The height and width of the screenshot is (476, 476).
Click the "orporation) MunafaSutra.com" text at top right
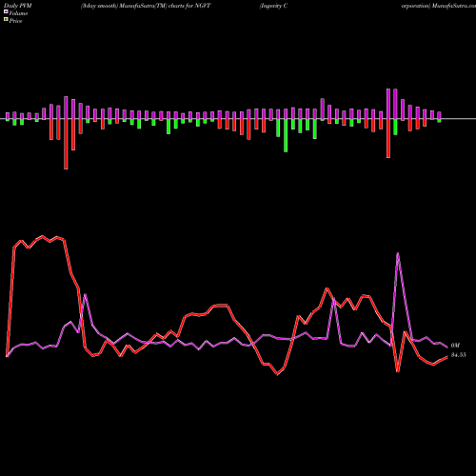439,6
